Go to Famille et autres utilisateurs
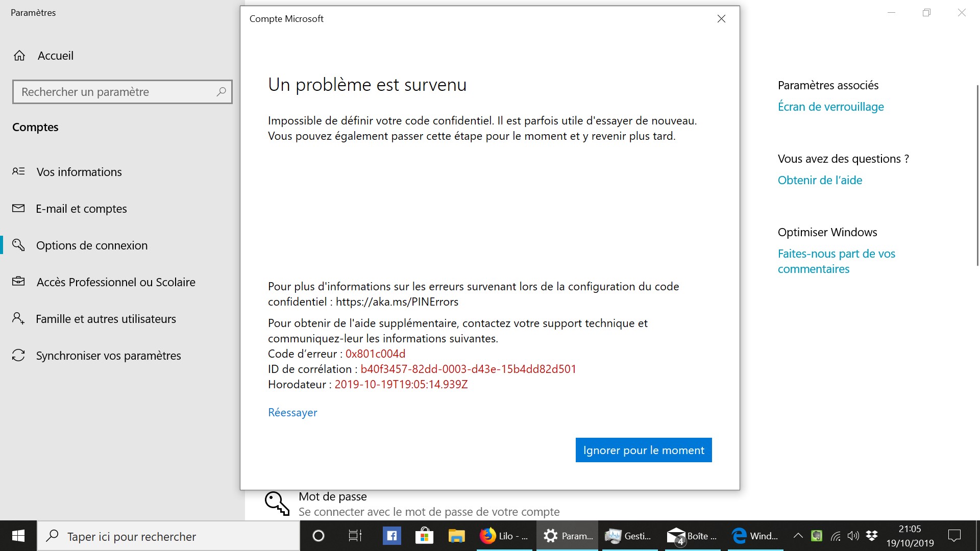The width and height of the screenshot is (980, 551). point(106,319)
